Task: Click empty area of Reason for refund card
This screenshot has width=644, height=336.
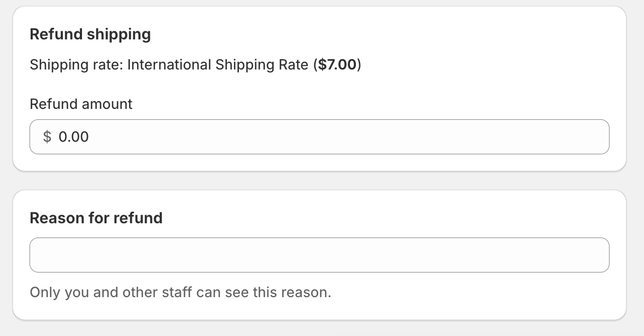Action: click(x=492, y=296)
